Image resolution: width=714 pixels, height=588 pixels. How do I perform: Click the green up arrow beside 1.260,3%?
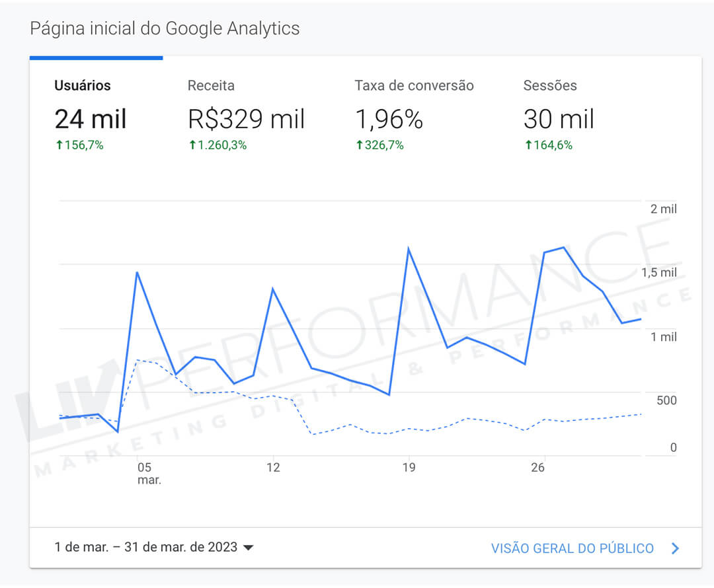[192, 145]
